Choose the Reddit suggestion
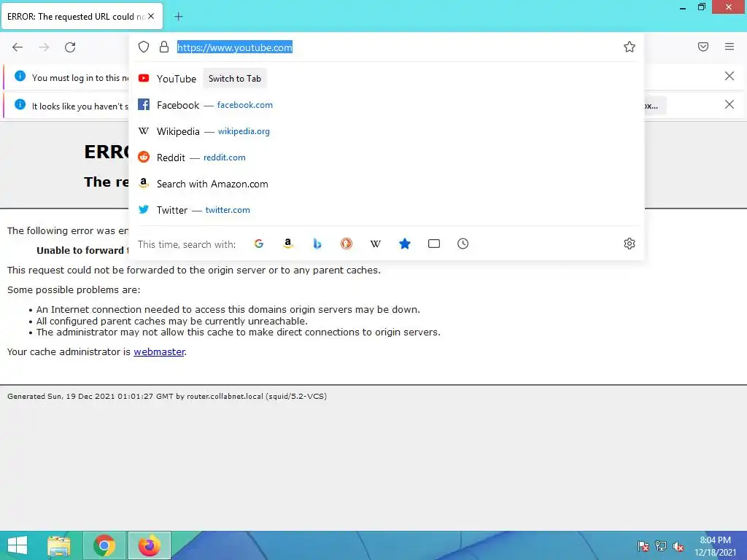 tap(387, 157)
